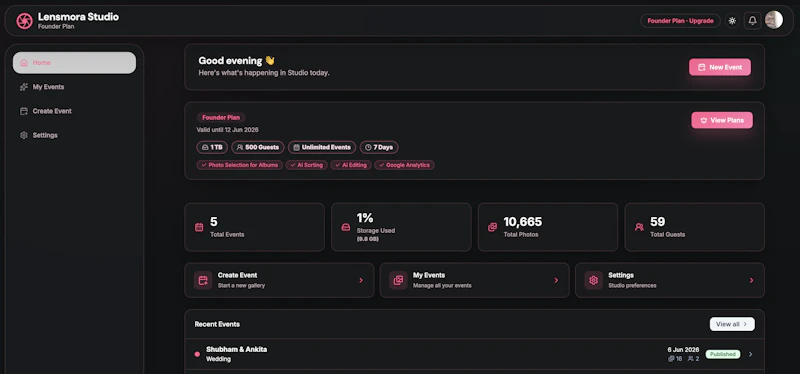This screenshot has width=800, height=374.
Task: Select Home in the sidebar
Action: 74,63
